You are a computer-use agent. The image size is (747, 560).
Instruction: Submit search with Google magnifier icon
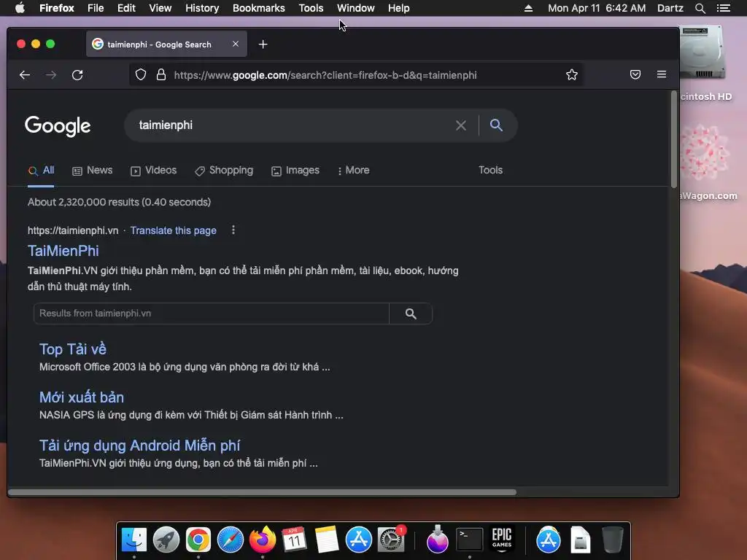click(496, 125)
